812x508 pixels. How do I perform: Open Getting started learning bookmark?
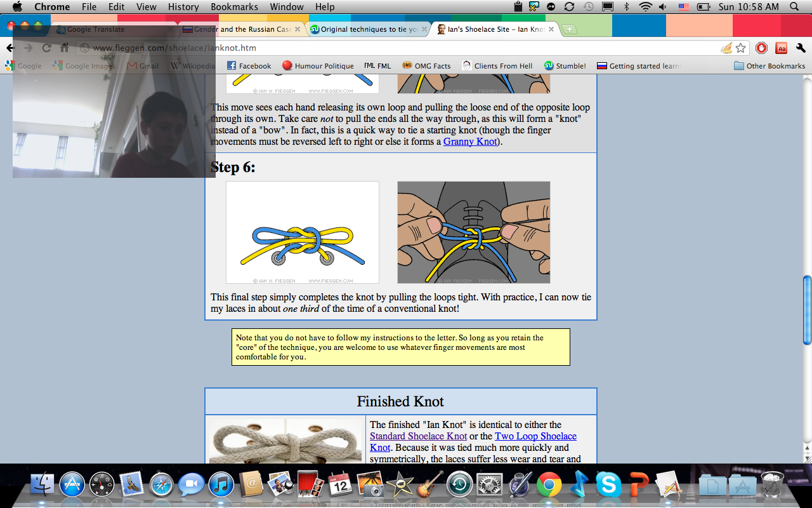point(639,66)
